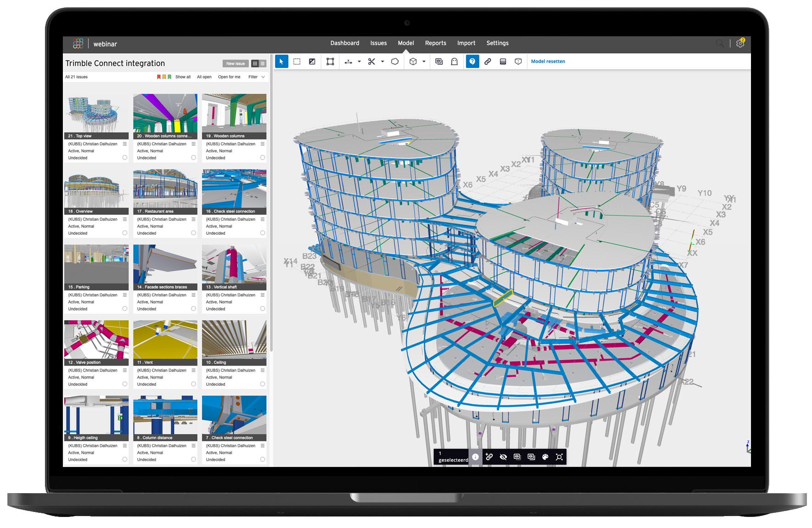
Task: Filter by red priority flag
Action: [159, 77]
